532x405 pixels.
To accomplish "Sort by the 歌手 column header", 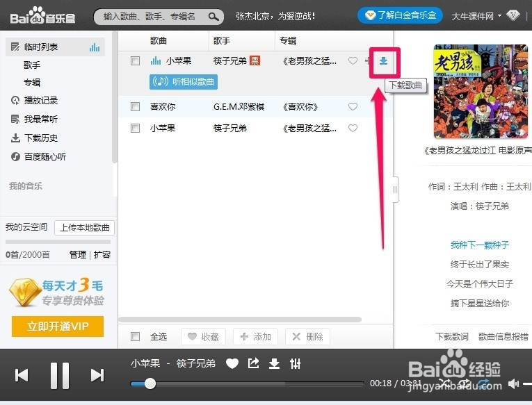I will (222, 41).
